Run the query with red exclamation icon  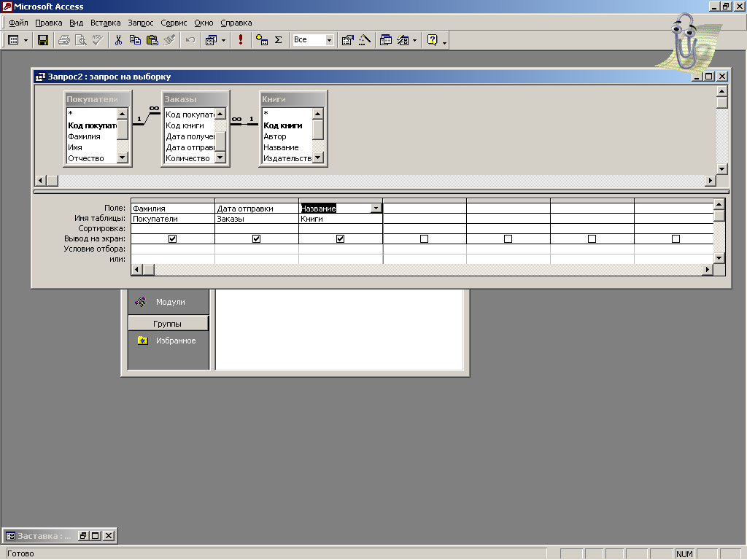click(x=241, y=41)
